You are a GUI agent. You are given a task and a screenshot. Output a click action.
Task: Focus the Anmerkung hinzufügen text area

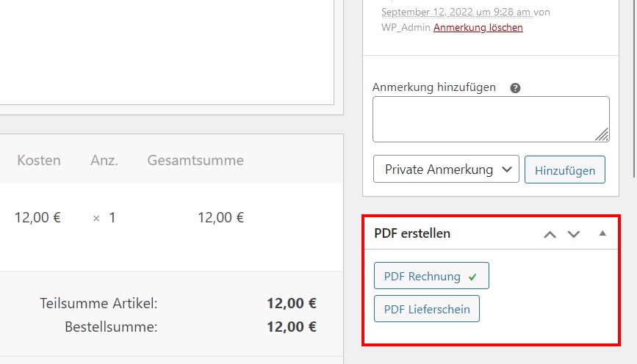pyautogui.click(x=491, y=120)
